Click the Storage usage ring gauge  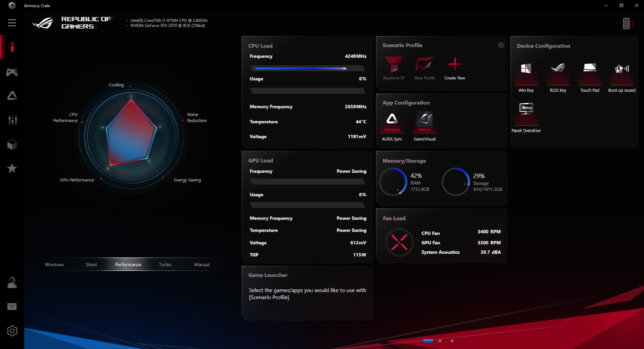456,182
